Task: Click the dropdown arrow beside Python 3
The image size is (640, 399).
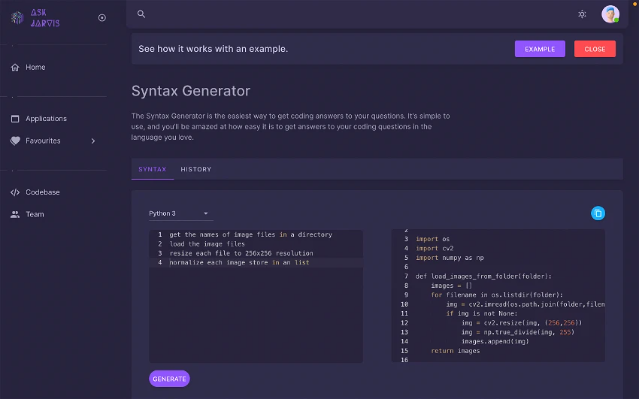Action: [206, 213]
